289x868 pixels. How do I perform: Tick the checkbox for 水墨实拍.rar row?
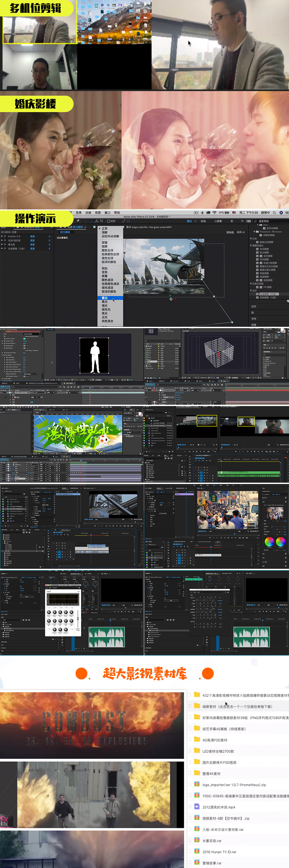coord(189,840)
